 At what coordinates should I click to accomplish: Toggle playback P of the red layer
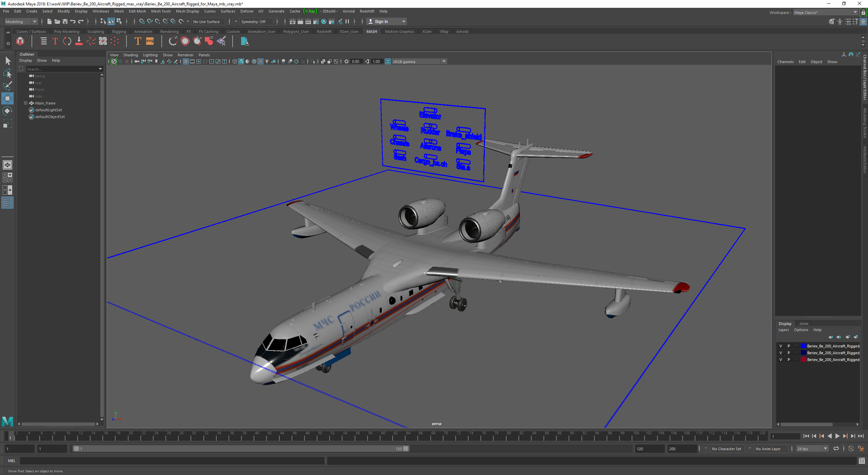[x=789, y=360]
